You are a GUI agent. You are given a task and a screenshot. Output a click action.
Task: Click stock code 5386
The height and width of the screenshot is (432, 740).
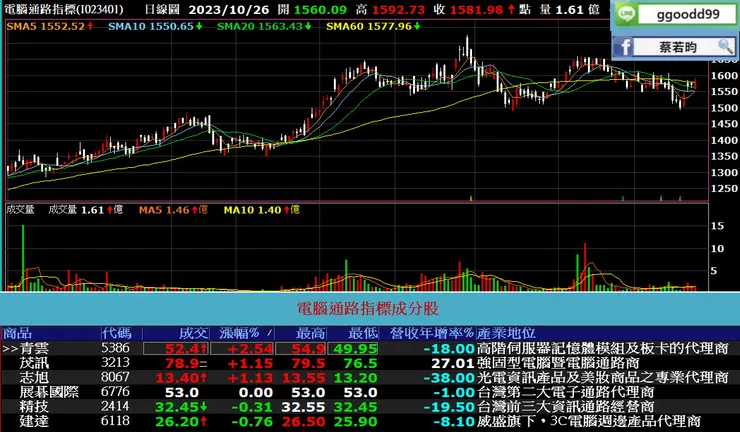tap(115, 348)
